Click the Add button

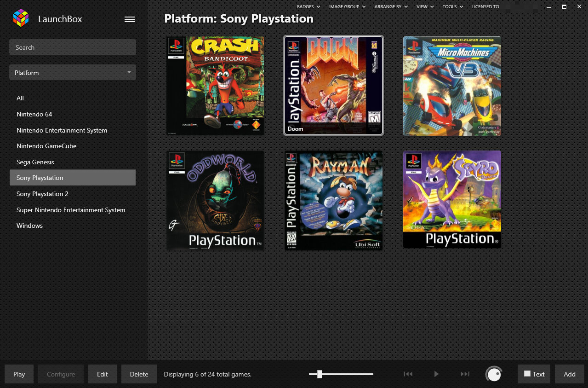(570, 374)
